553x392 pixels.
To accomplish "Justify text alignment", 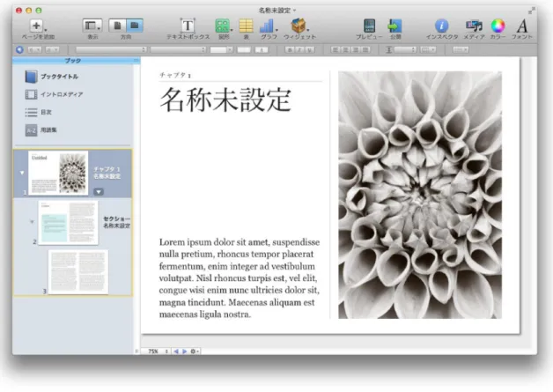I will [365, 49].
